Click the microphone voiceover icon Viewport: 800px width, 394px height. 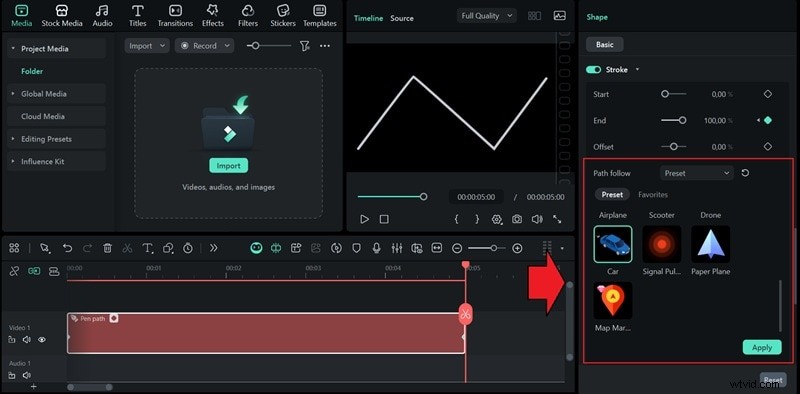(x=377, y=248)
